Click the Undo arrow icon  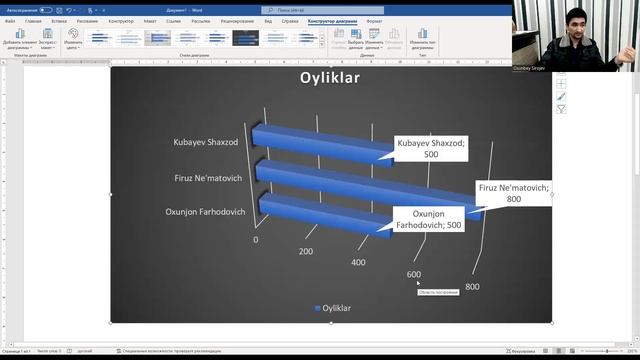[x=69, y=10]
